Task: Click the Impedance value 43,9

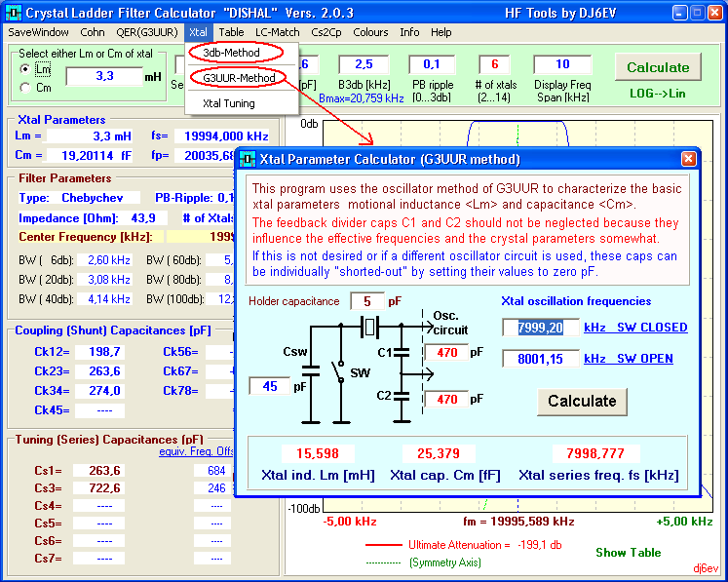Action: (143, 218)
